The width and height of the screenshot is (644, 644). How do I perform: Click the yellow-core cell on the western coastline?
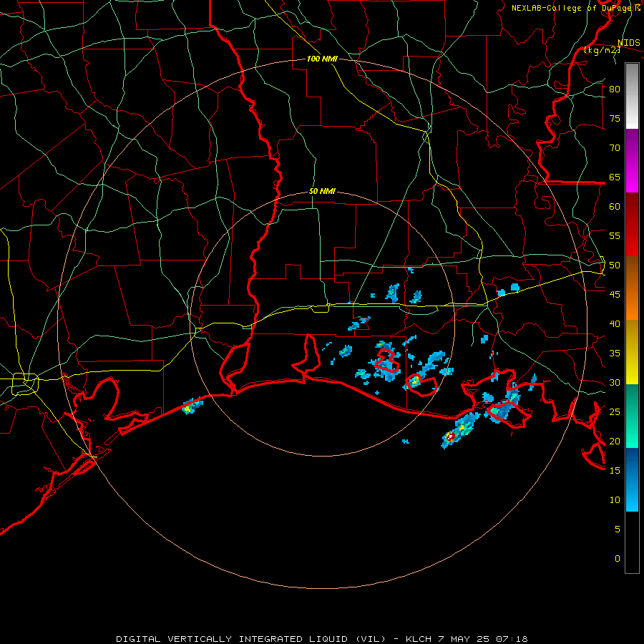(x=187, y=409)
